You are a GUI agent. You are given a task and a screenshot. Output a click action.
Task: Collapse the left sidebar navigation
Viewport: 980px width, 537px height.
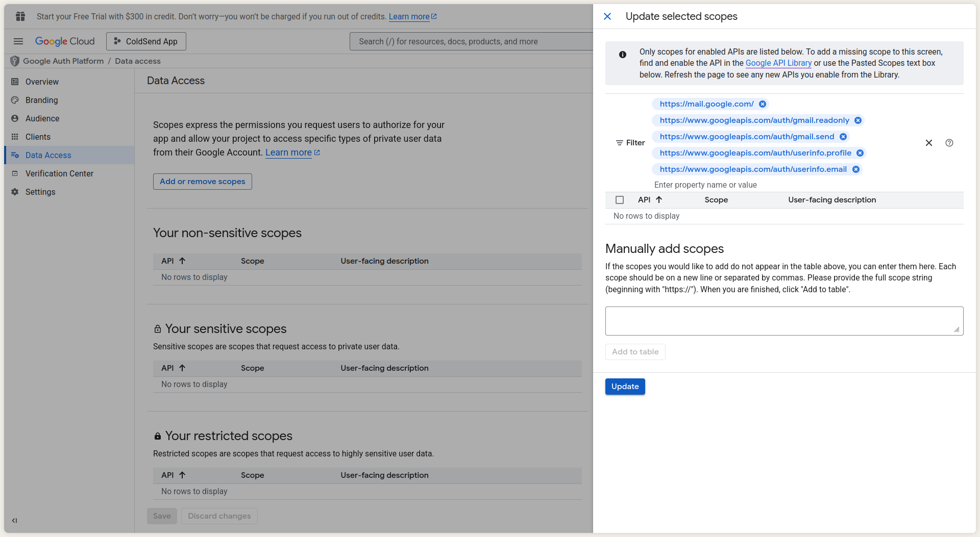click(x=14, y=521)
